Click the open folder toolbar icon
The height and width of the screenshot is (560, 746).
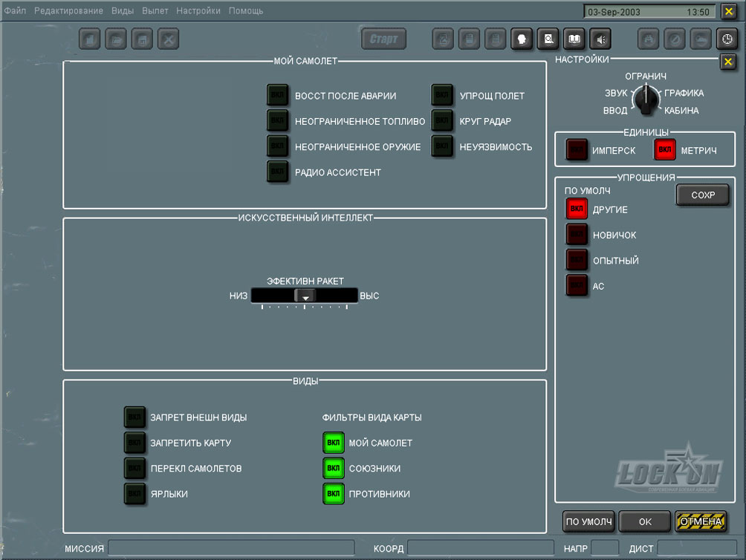click(116, 39)
